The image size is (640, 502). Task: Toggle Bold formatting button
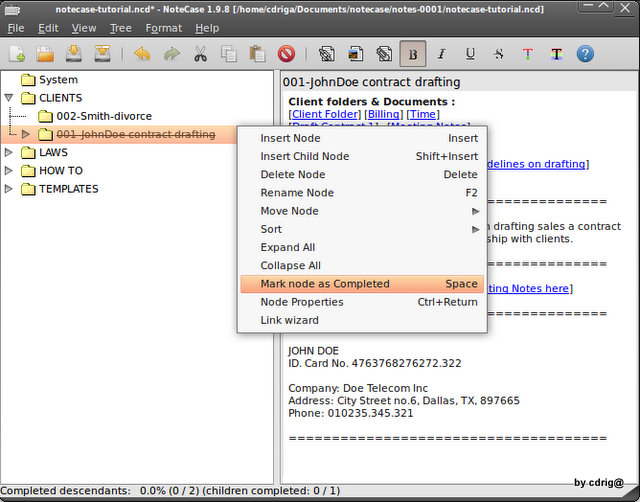[x=413, y=54]
